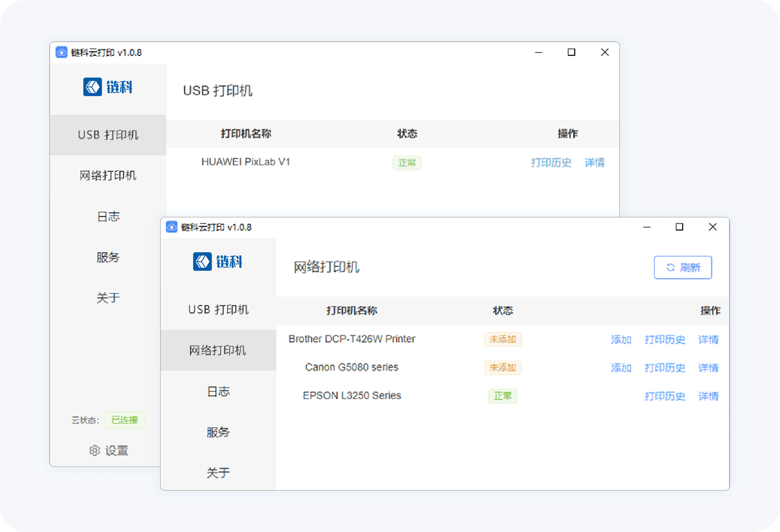
Task: Click 操作 header in back window
Action: (x=568, y=134)
